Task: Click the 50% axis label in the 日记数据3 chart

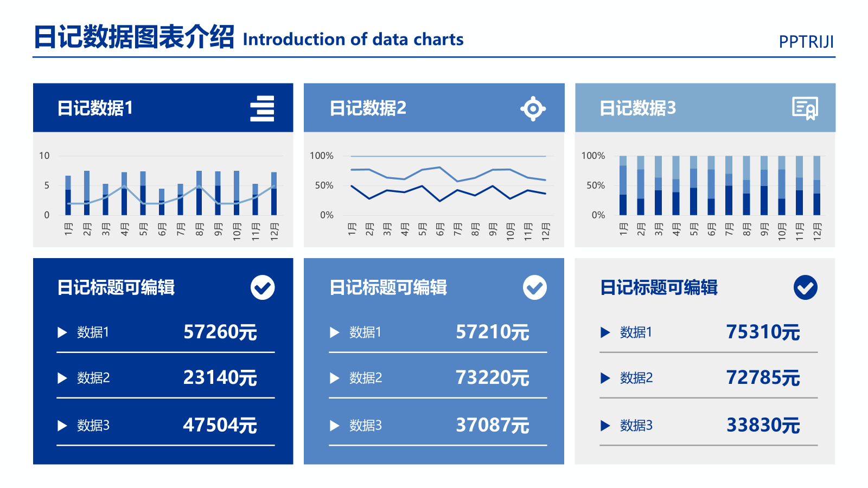Action: click(596, 185)
